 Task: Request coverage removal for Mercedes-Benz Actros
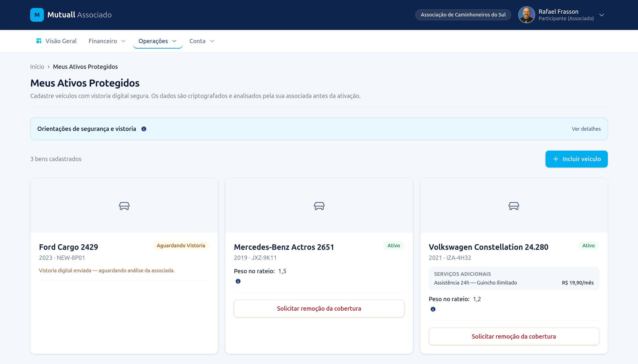point(319,308)
